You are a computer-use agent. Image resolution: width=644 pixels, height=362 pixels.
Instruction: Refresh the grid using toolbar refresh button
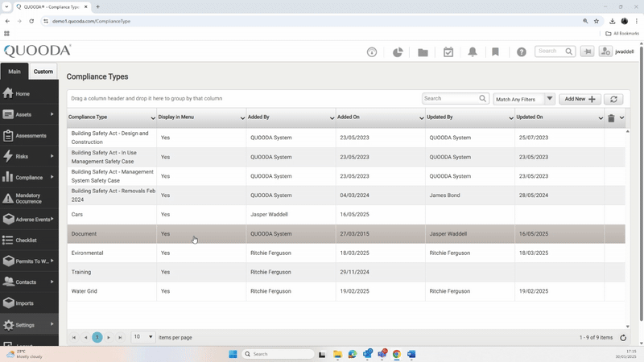coord(613,99)
